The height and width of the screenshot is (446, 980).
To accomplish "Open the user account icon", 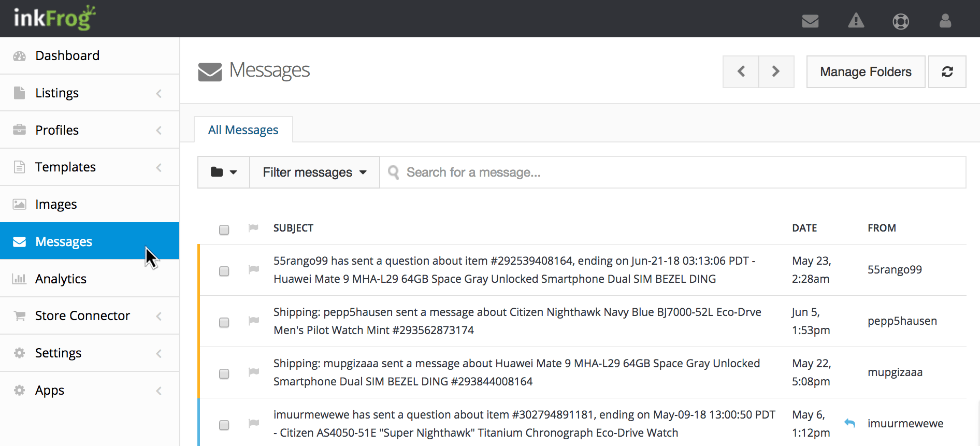I will [945, 21].
